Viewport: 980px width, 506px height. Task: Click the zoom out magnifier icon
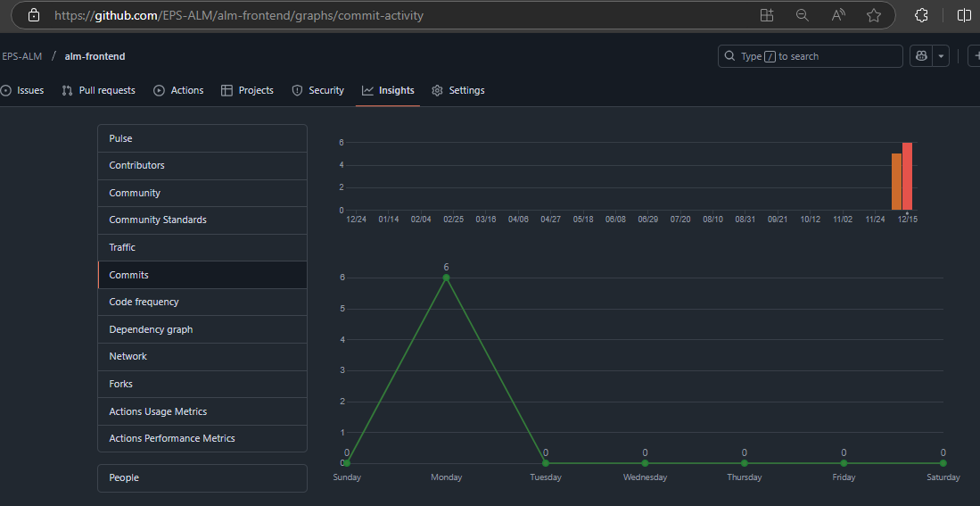pyautogui.click(x=803, y=15)
